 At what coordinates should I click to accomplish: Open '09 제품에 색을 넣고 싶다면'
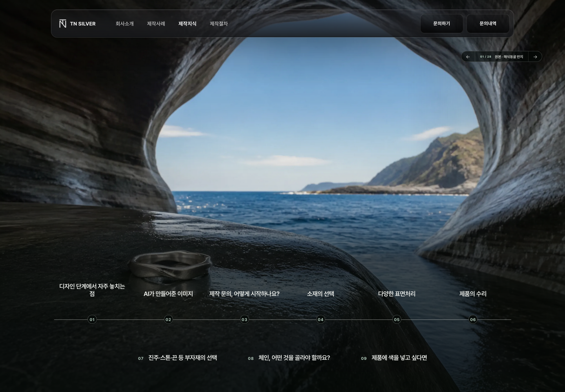point(394,358)
